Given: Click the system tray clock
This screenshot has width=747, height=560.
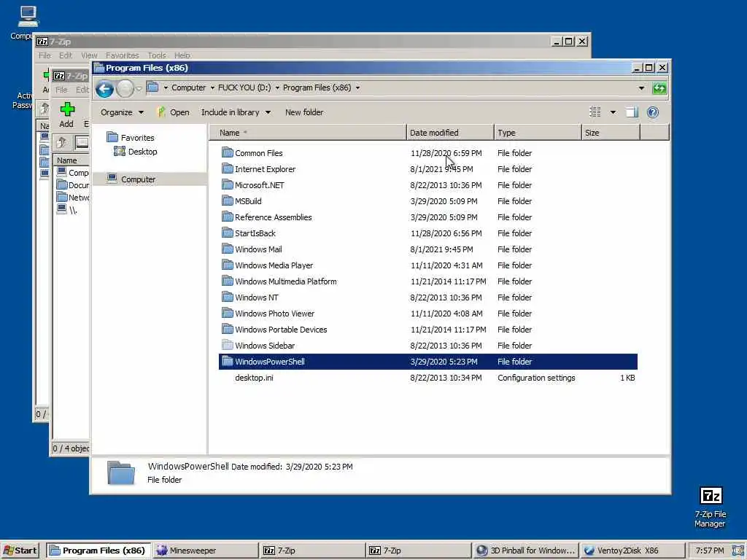Looking at the screenshot, I should pyautogui.click(x=709, y=551).
